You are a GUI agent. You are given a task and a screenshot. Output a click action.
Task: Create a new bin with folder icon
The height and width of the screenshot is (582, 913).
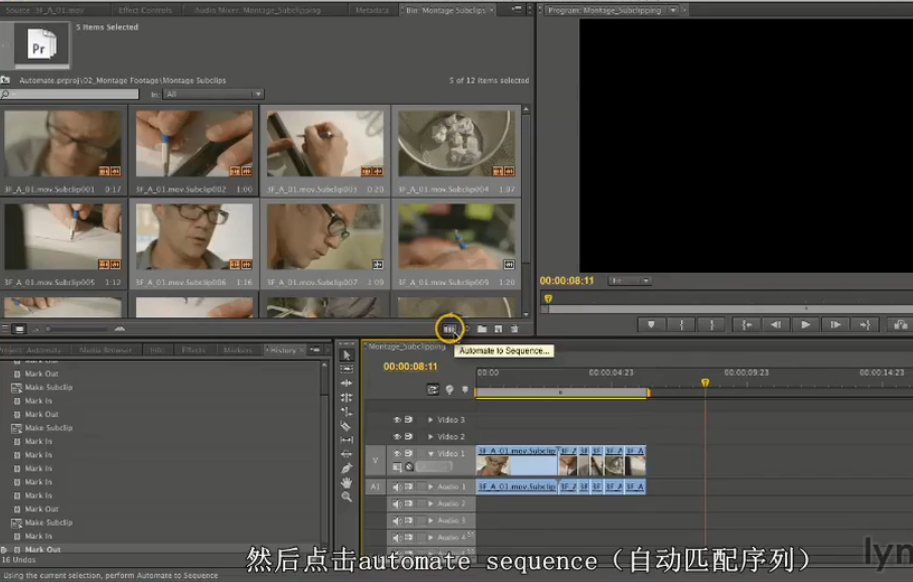click(481, 328)
